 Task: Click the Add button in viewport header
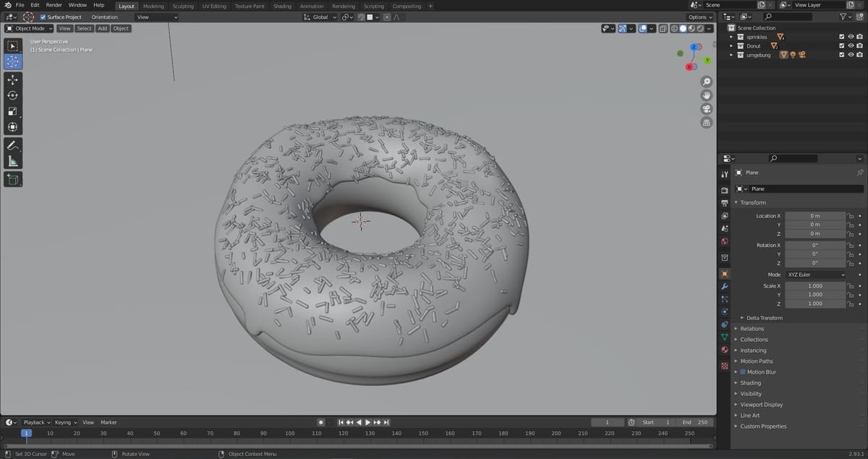(102, 28)
